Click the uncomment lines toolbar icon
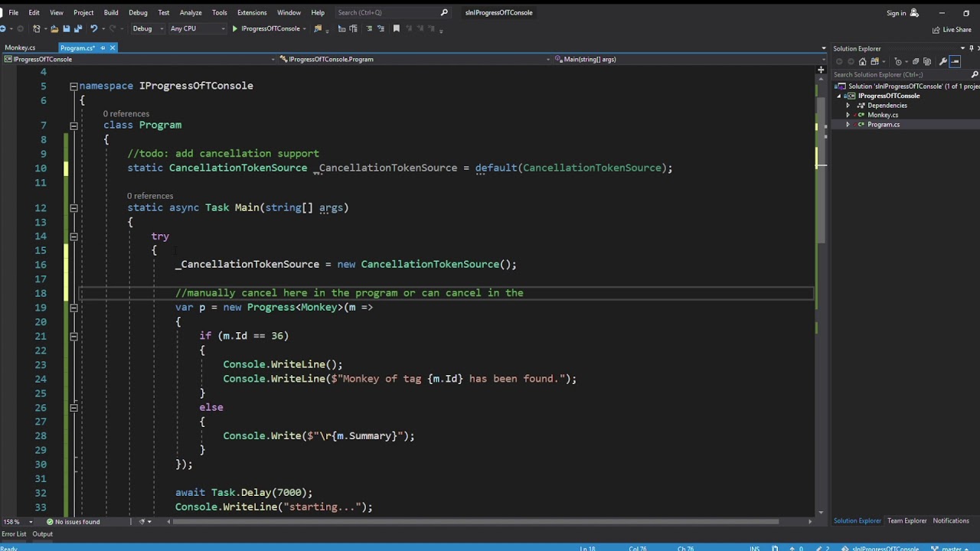The height and width of the screenshot is (551, 980). [x=381, y=28]
